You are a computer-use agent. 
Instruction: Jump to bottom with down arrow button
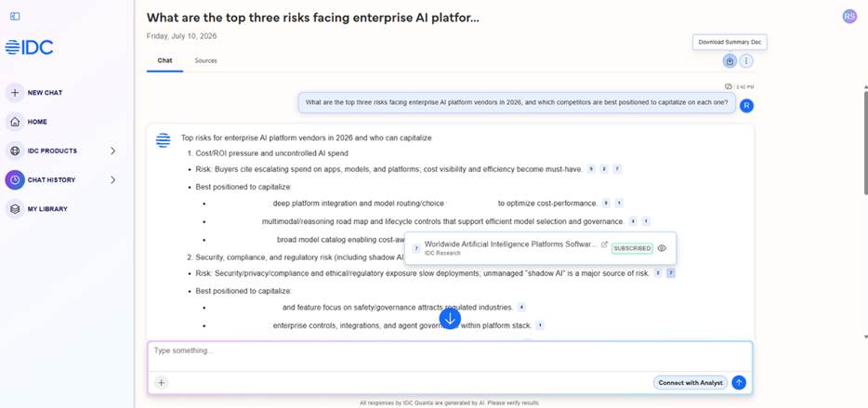coord(450,319)
